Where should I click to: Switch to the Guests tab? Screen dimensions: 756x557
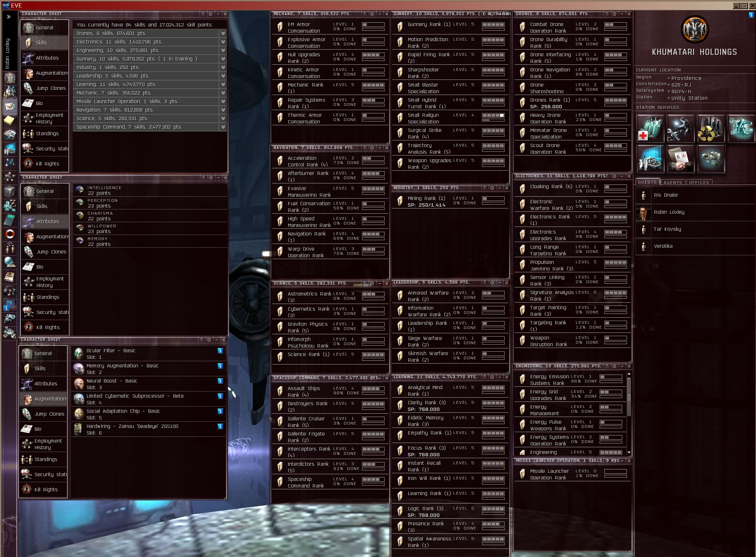(647, 182)
